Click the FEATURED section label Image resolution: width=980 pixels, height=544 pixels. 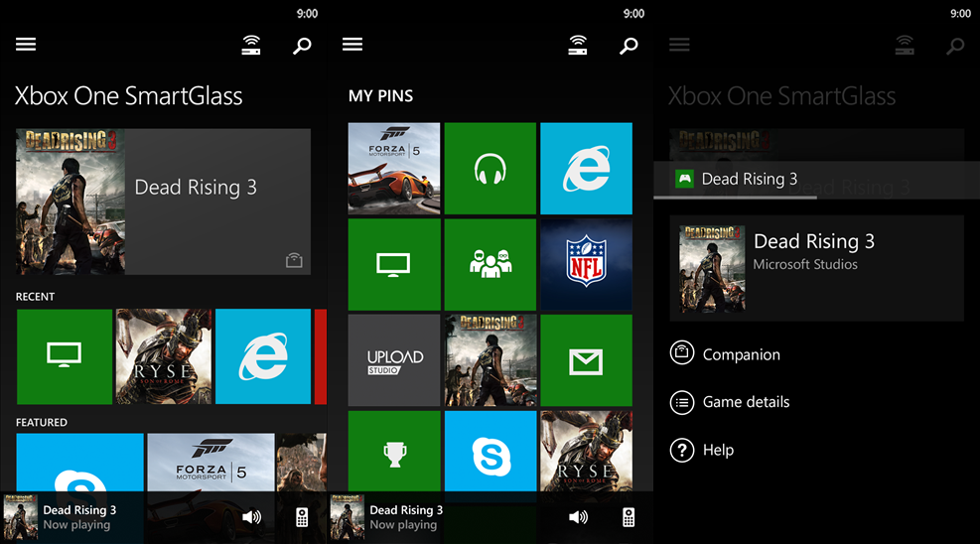tap(42, 422)
